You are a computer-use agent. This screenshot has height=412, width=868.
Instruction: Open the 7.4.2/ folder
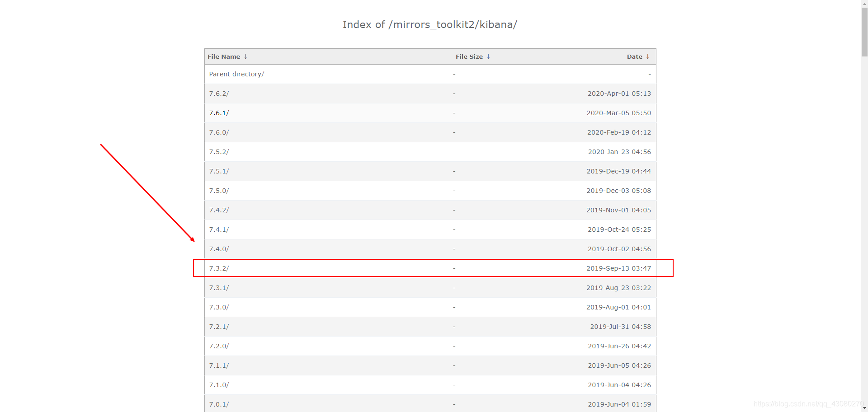point(219,210)
